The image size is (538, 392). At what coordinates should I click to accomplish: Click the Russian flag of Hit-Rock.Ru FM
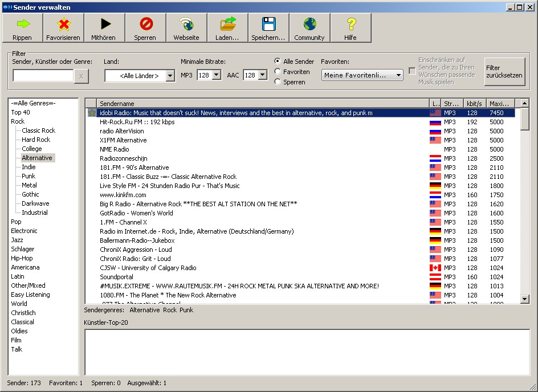(x=435, y=122)
